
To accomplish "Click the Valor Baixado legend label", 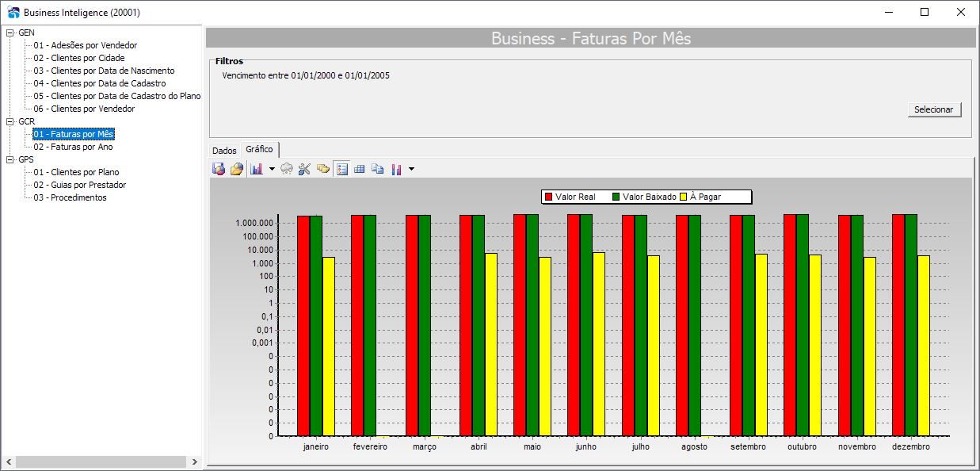I will [650, 197].
